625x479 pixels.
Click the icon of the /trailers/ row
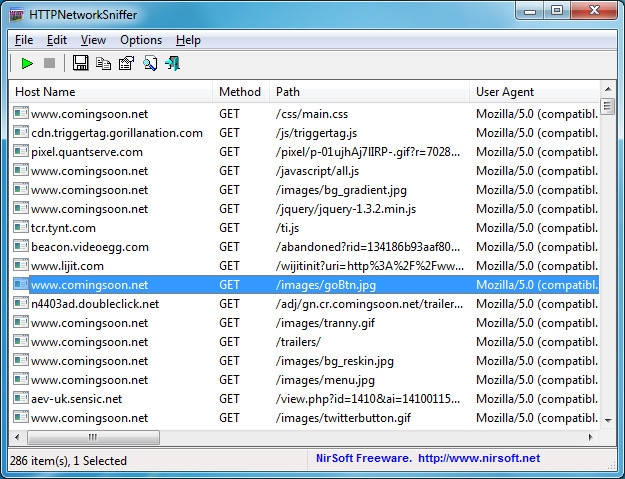(x=21, y=341)
